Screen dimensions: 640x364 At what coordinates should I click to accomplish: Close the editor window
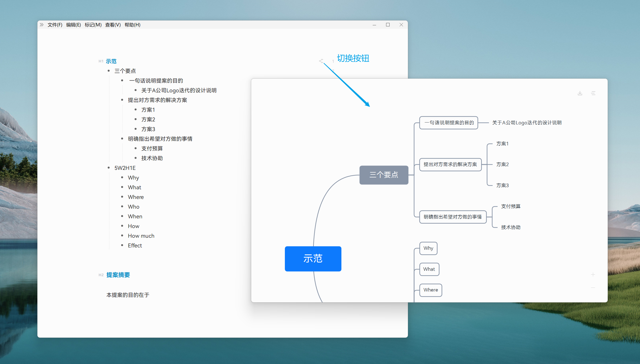[x=401, y=25]
